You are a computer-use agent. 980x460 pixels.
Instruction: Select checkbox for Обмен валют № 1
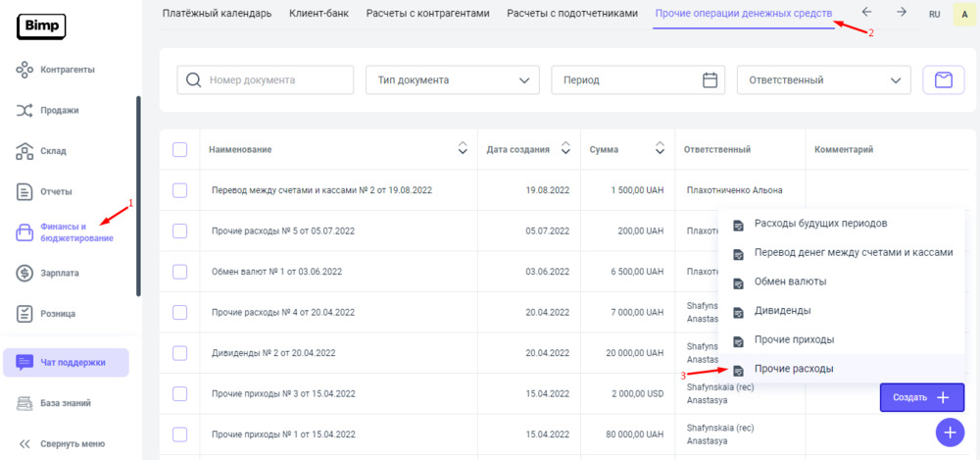[x=179, y=272]
